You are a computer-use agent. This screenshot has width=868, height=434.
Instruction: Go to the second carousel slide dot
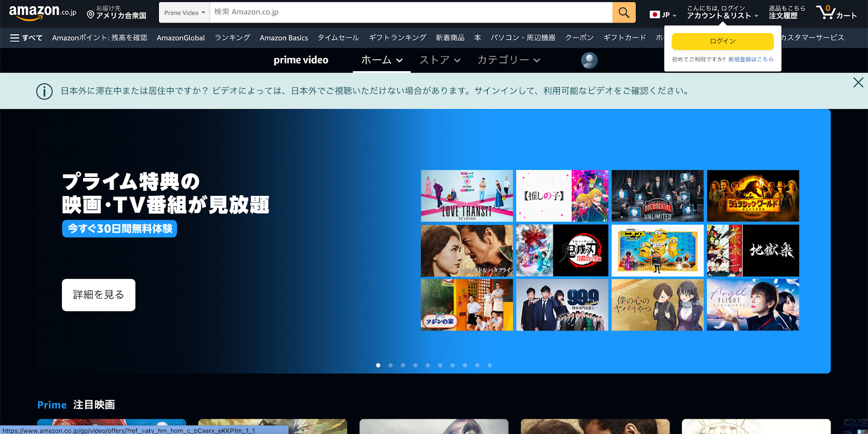point(391,365)
